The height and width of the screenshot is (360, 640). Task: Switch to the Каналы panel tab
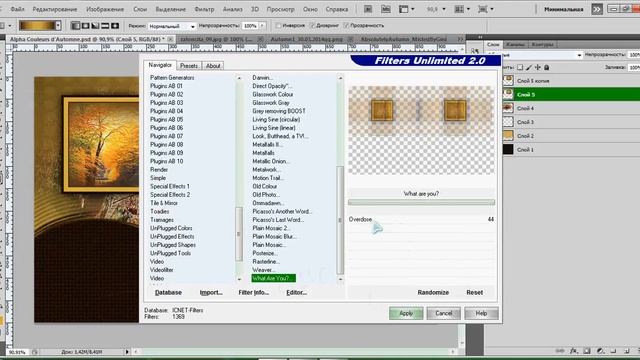515,44
